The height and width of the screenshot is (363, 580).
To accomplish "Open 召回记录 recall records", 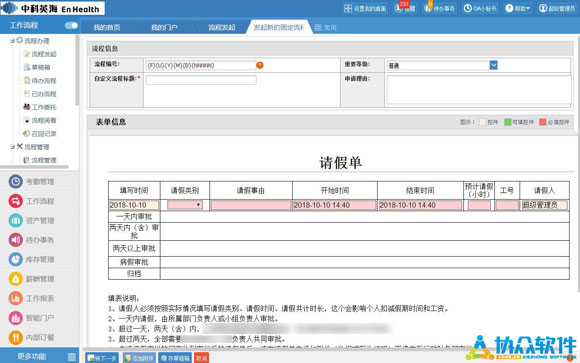I will pyautogui.click(x=40, y=134).
